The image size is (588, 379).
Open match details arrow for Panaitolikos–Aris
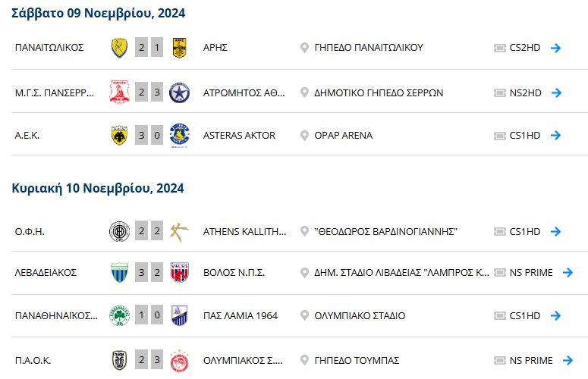coord(555,48)
